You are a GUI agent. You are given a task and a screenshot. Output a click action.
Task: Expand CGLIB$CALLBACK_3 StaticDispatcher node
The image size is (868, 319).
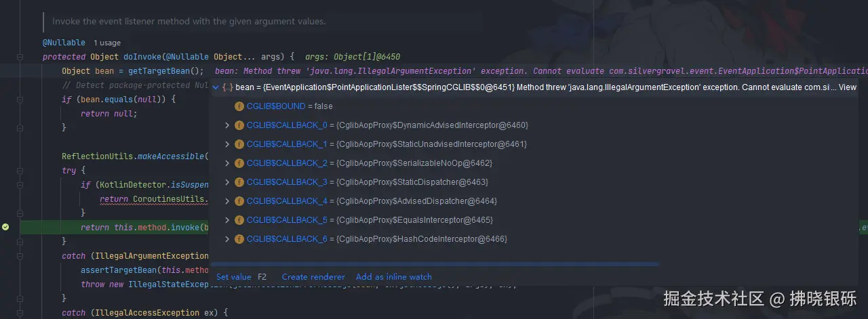[x=227, y=182]
